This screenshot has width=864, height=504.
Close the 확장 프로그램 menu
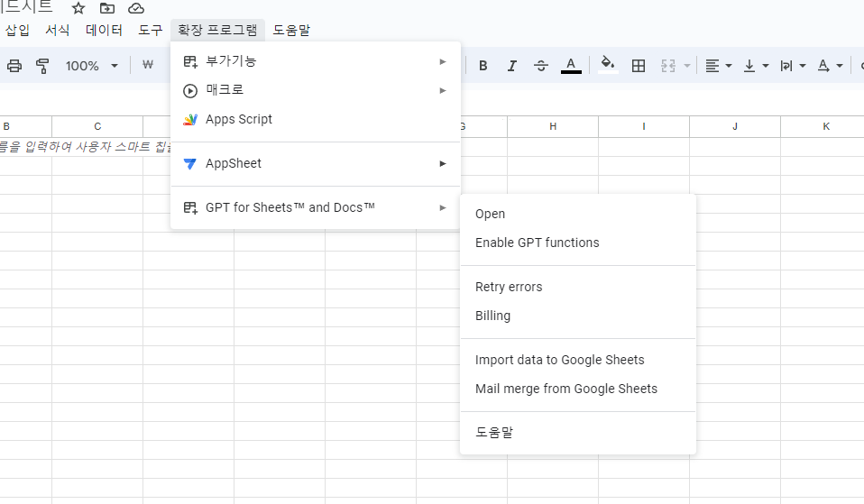pyautogui.click(x=217, y=30)
